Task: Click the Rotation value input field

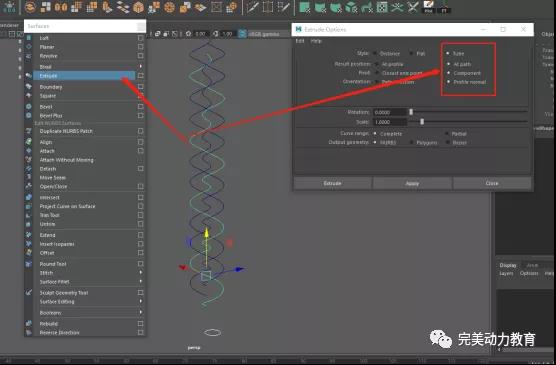Action: (390, 112)
